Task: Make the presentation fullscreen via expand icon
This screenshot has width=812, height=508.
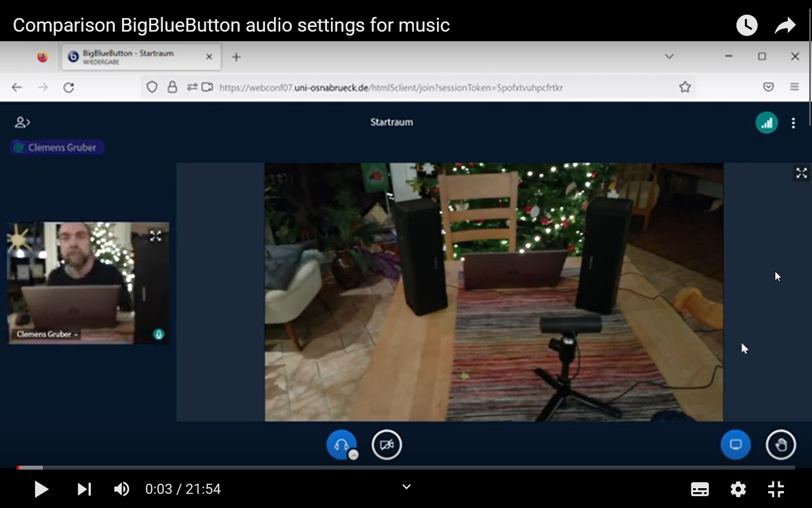Action: [x=801, y=174]
